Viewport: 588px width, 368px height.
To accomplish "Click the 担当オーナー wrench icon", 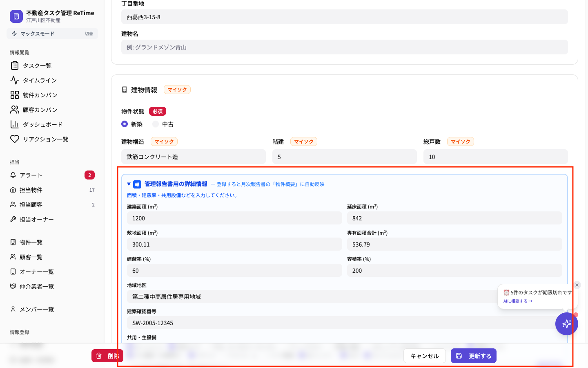I will coord(13,219).
